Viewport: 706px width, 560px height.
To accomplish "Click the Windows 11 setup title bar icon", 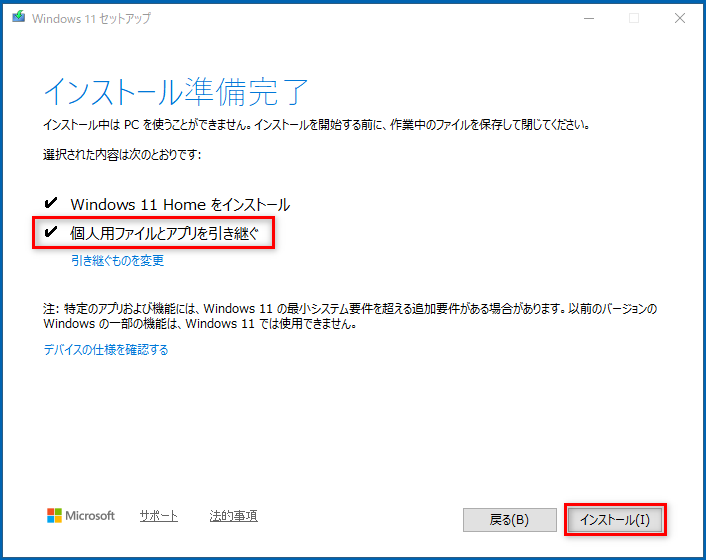I will coord(18,17).
